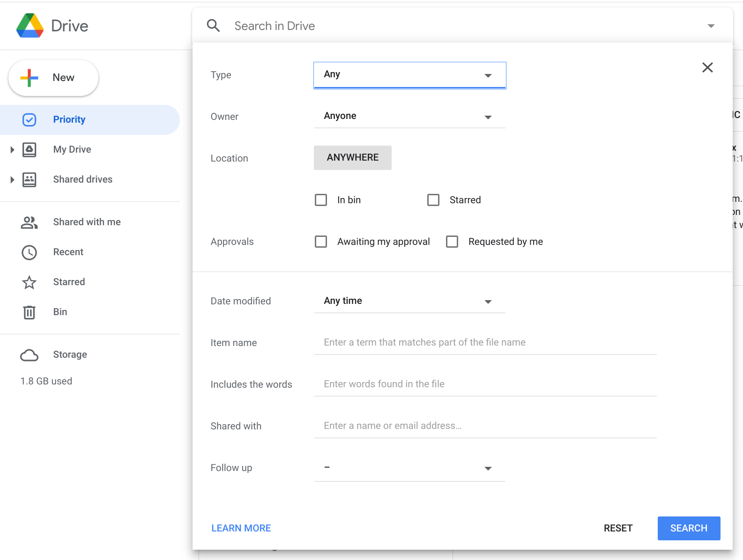This screenshot has width=743, height=560.
Task: Expand the Shared drives tree arrow
Action: (x=12, y=180)
